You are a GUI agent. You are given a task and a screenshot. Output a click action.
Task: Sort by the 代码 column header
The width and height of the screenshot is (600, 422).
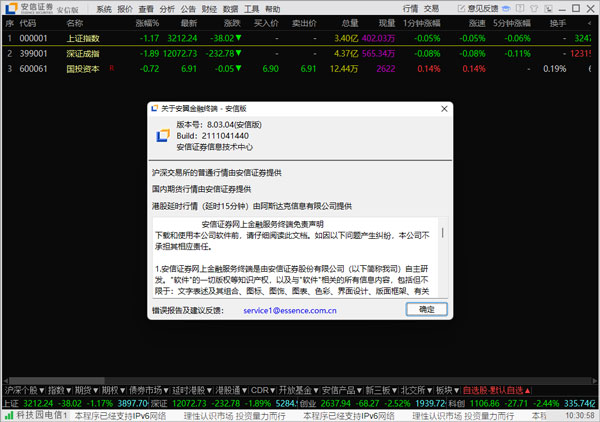pos(28,23)
